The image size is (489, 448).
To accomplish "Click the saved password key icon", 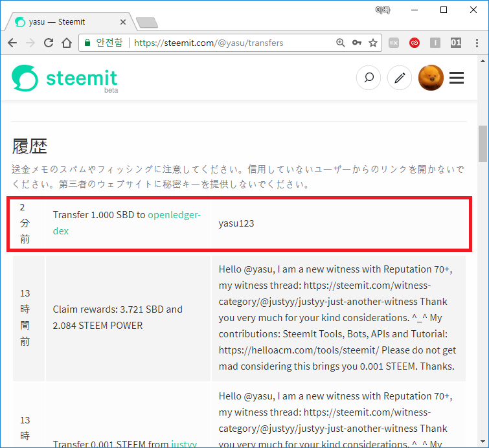I will [357, 43].
